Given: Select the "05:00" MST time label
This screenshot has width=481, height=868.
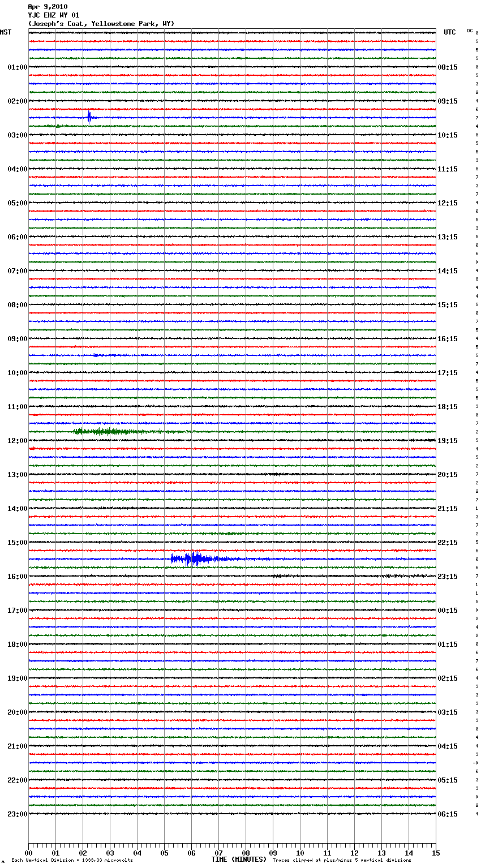Looking at the screenshot, I should [x=18, y=203].
